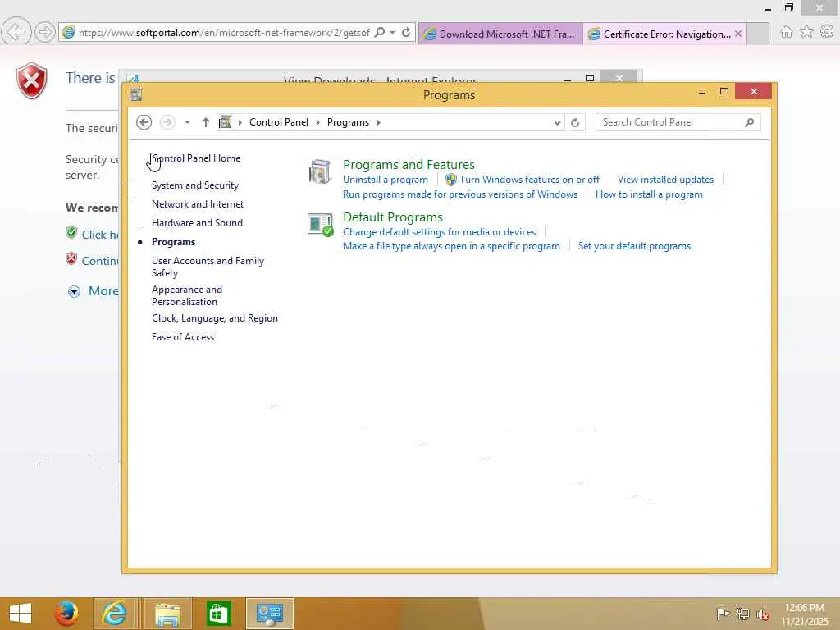Click Programs window title bar icon

coord(135,95)
